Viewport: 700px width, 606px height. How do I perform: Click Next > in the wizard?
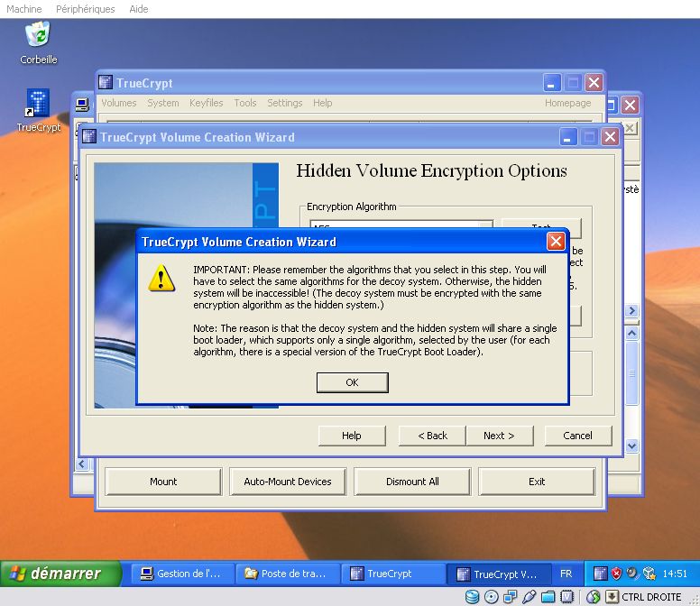pos(499,436)
